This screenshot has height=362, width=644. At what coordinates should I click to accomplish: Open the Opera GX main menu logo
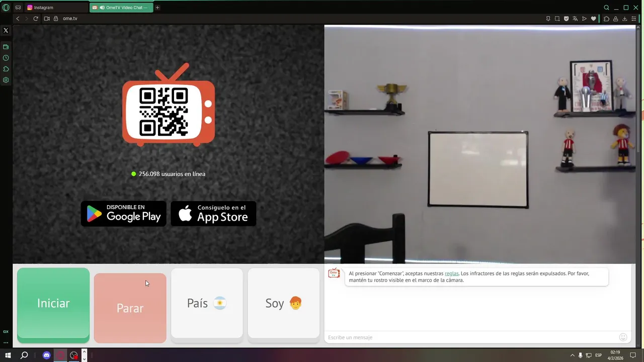point(6,8)
